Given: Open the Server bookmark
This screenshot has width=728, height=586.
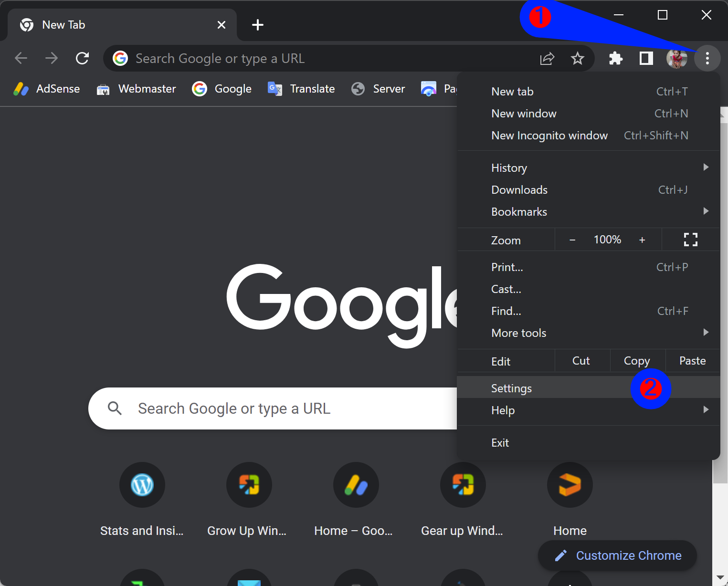Looking at the screenshot, I should tap(378, 89).
